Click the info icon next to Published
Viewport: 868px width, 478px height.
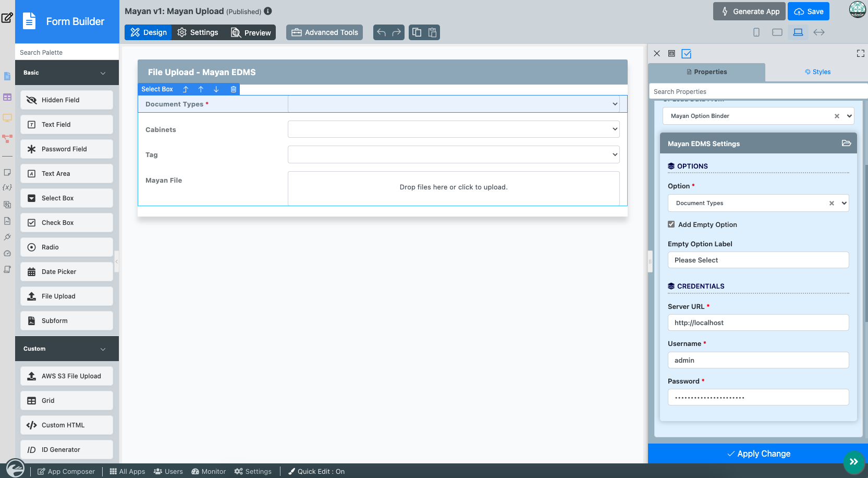[268, 11]
